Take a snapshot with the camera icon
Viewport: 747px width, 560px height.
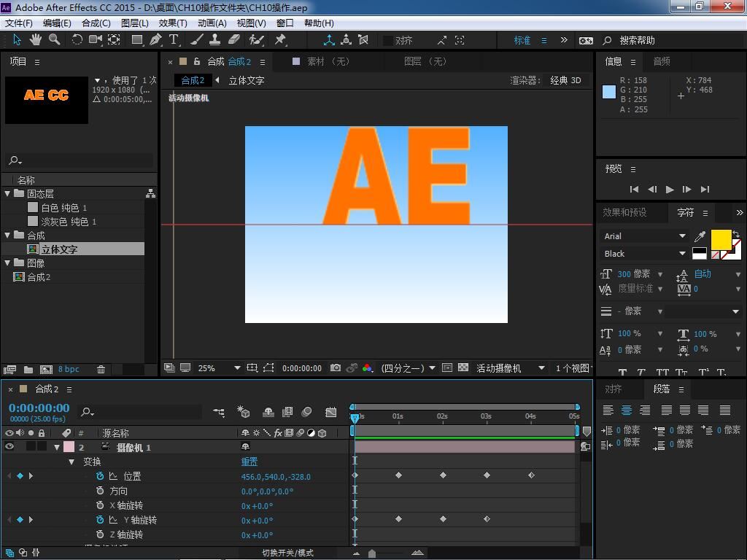[x=336, y=368]
